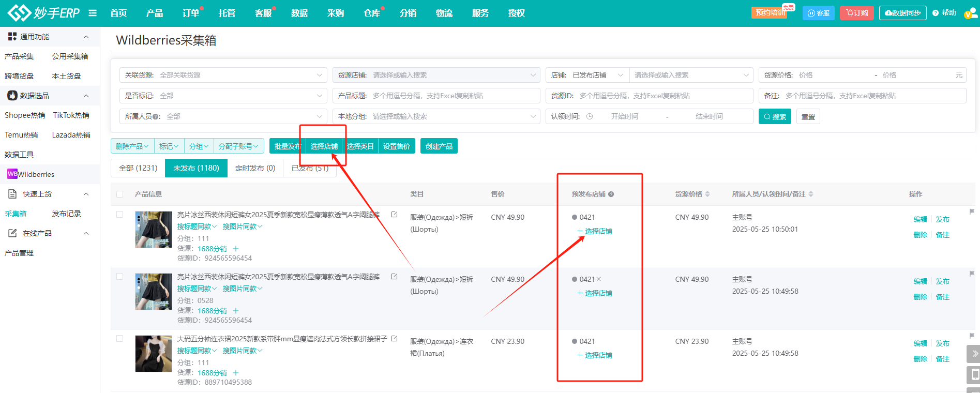This screenshot has height=393, width=980.
Task: Open the 是否标记 dropdown
Action: 223,96
